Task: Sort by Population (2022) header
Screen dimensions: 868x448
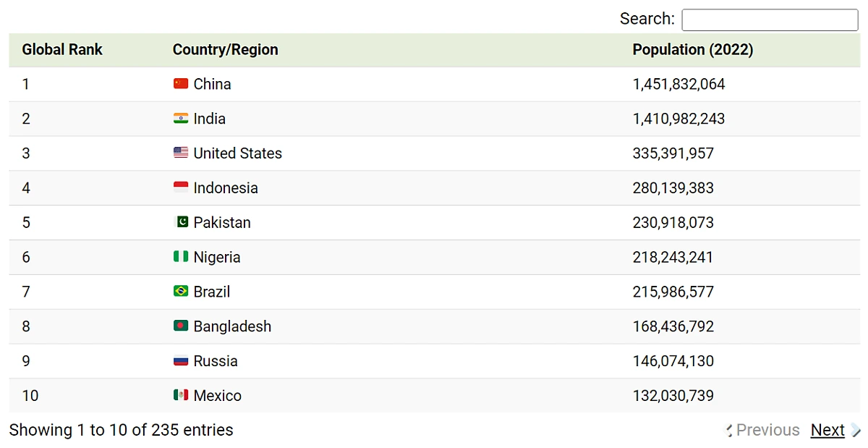Action: click(x=692, y=50)
